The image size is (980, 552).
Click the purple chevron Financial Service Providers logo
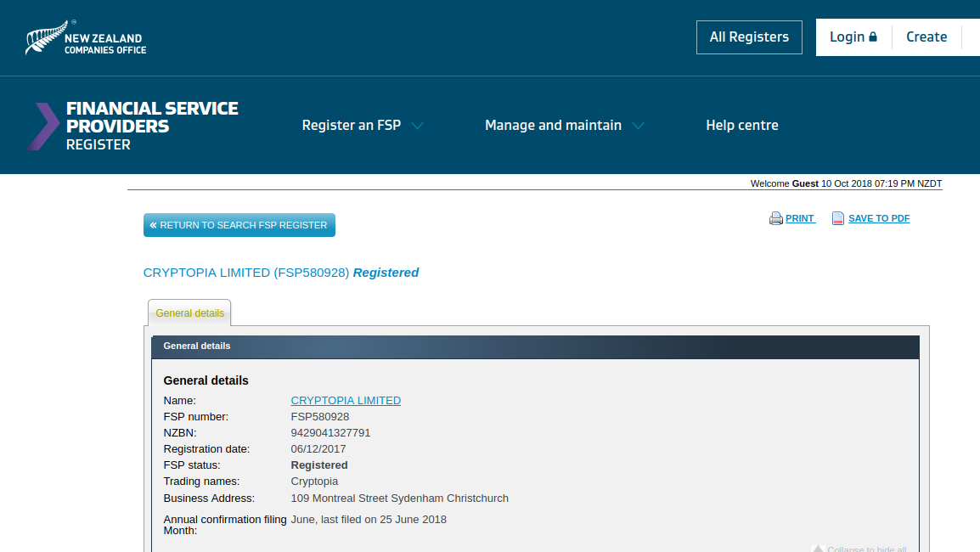click(x=43, y=127)
